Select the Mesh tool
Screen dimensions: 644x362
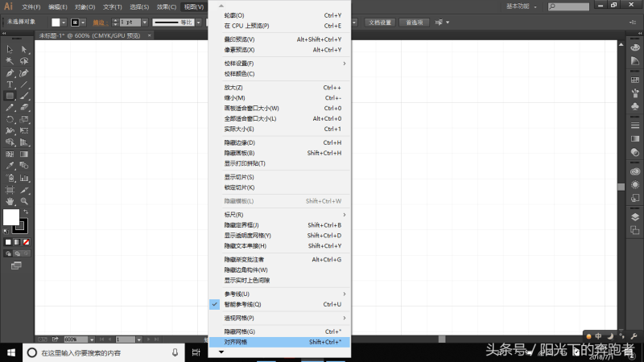pos(10,154)
